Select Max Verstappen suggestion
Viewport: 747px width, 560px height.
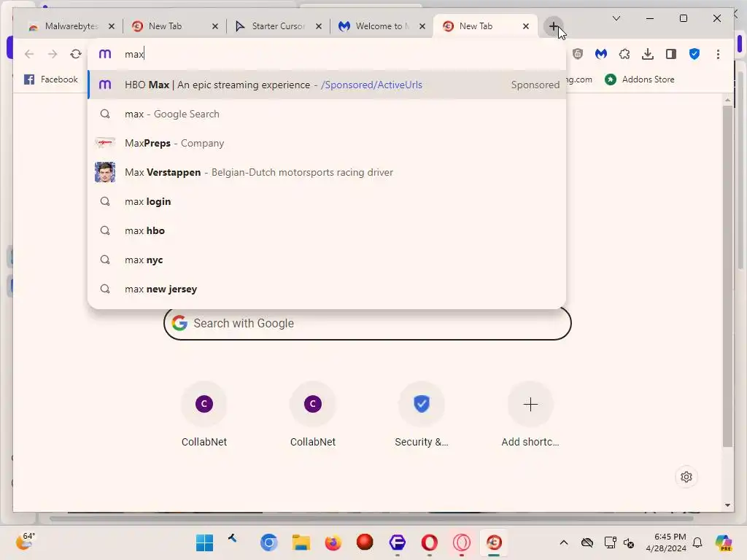click(327, 172)
